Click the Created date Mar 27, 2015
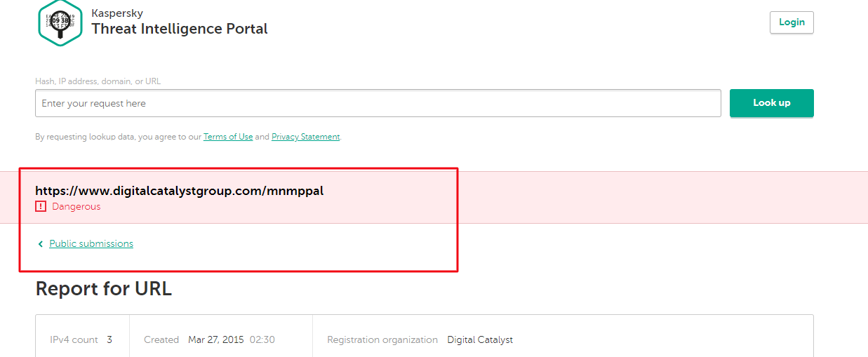The image size is (868, 357). pos(216,339)
